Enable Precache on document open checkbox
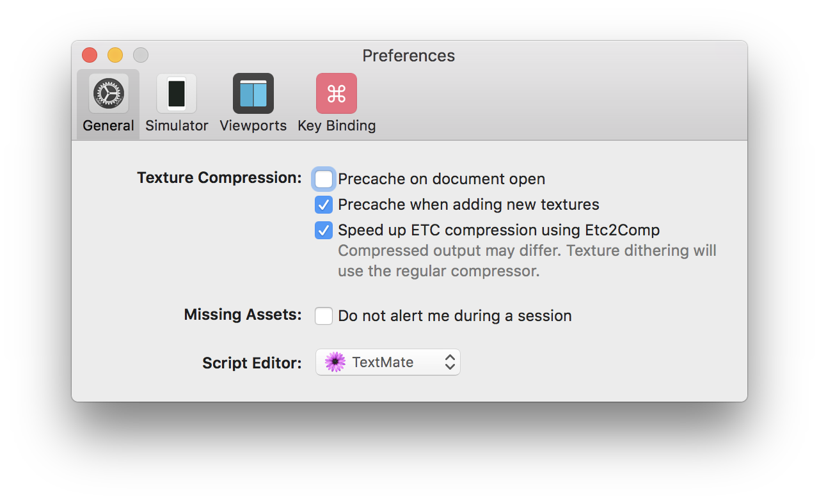The height and width of the screenshot is (504, 819). coord(324,179)
